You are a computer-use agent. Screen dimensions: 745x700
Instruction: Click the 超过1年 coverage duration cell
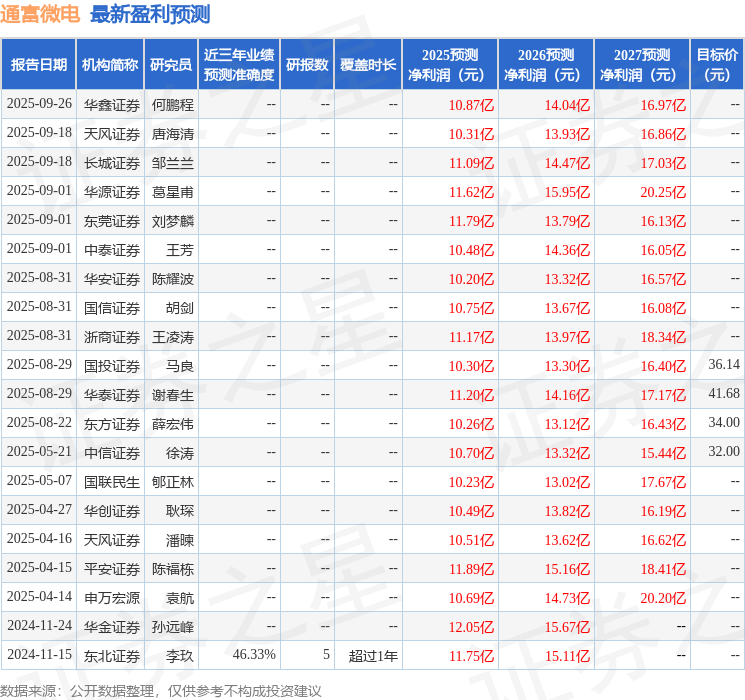373,655
